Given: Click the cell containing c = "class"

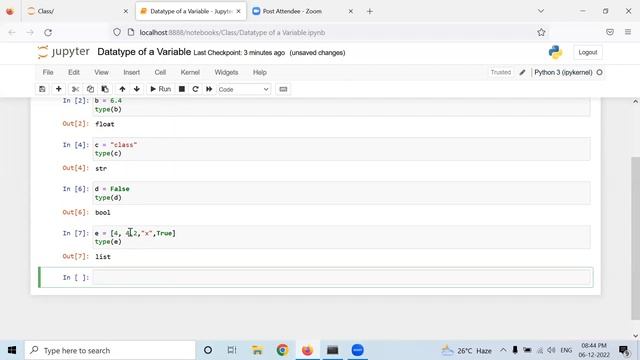Looking at the screenshot, I should 341,149.
